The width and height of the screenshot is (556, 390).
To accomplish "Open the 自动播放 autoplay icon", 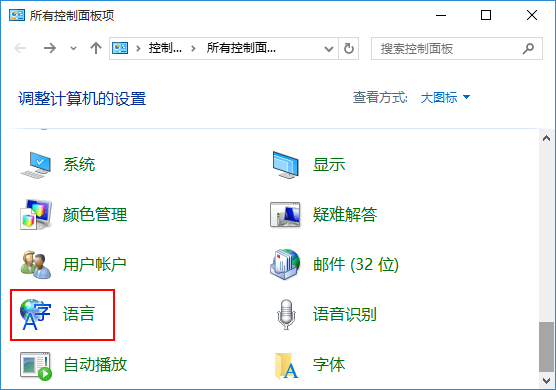I will [x=36, y=366].
